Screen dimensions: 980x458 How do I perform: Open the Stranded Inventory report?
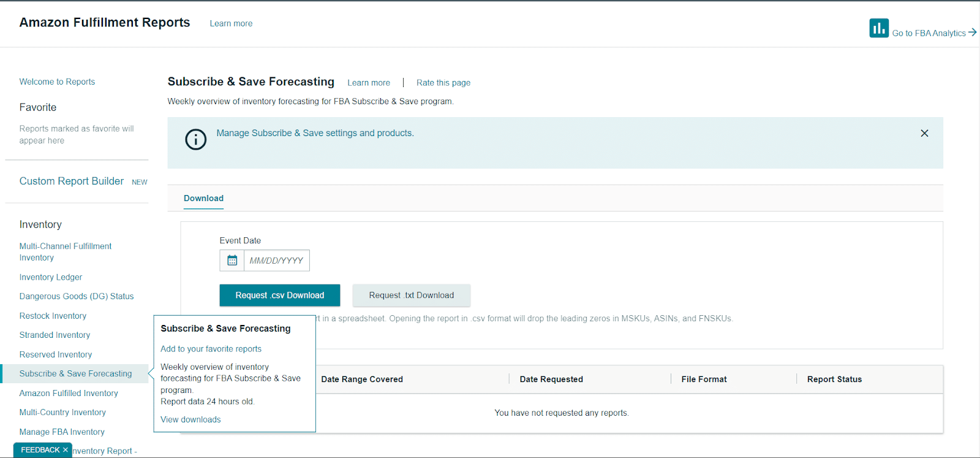tap(55, 335)
